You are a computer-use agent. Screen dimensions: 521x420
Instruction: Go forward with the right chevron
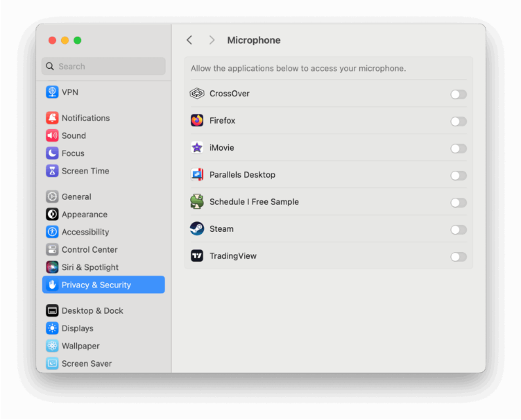pyautogui.click(x=212, y=40)
